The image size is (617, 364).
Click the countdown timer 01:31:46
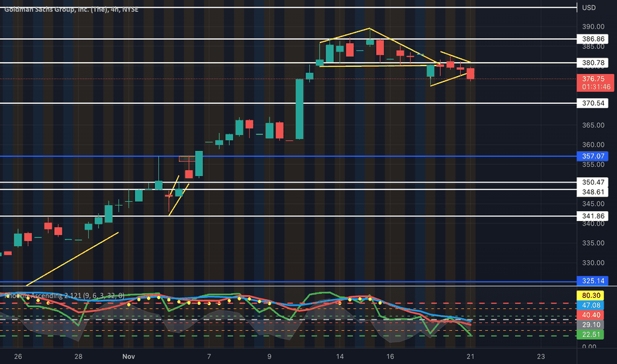(596, 87)
